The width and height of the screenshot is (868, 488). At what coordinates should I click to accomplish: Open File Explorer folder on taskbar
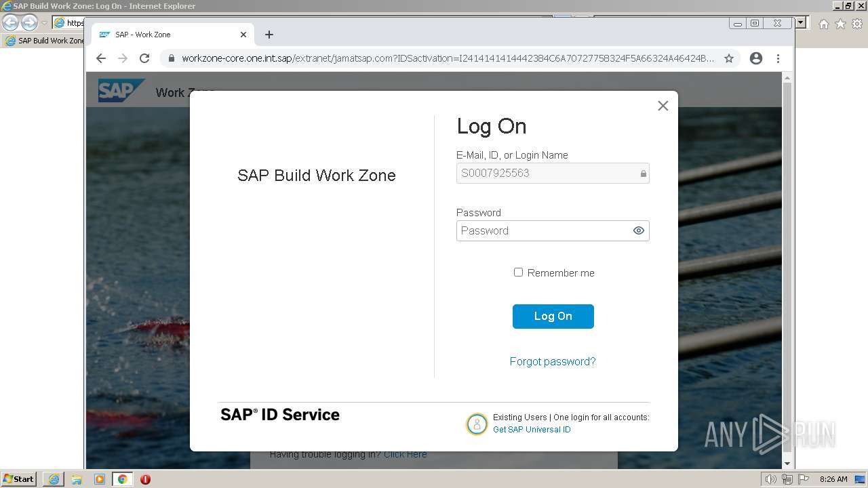pyautogui.click(x=77, y=479)
